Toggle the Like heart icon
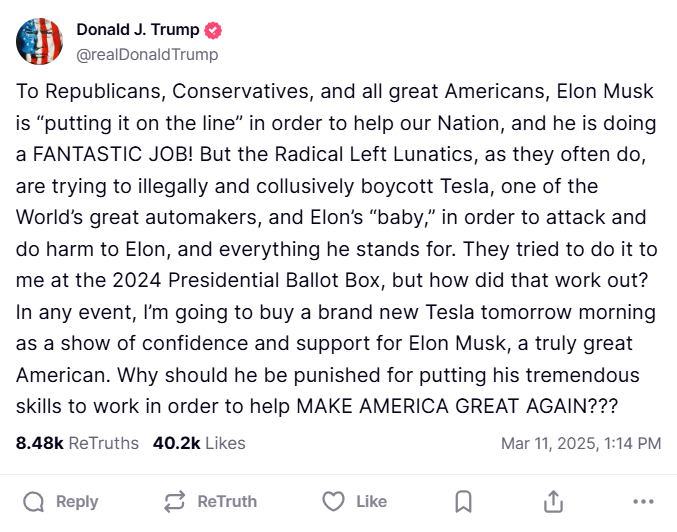Screen dimensions: 677x532 coord(333,501)
